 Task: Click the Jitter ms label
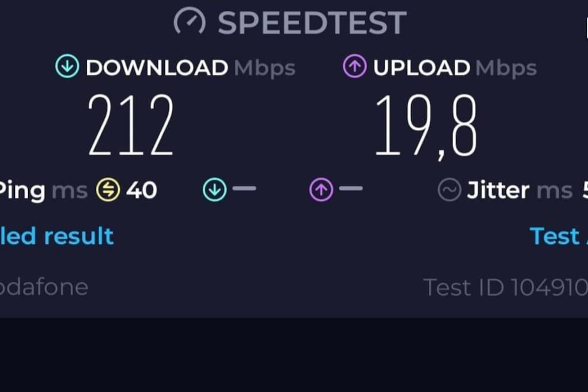coord(520,190)
